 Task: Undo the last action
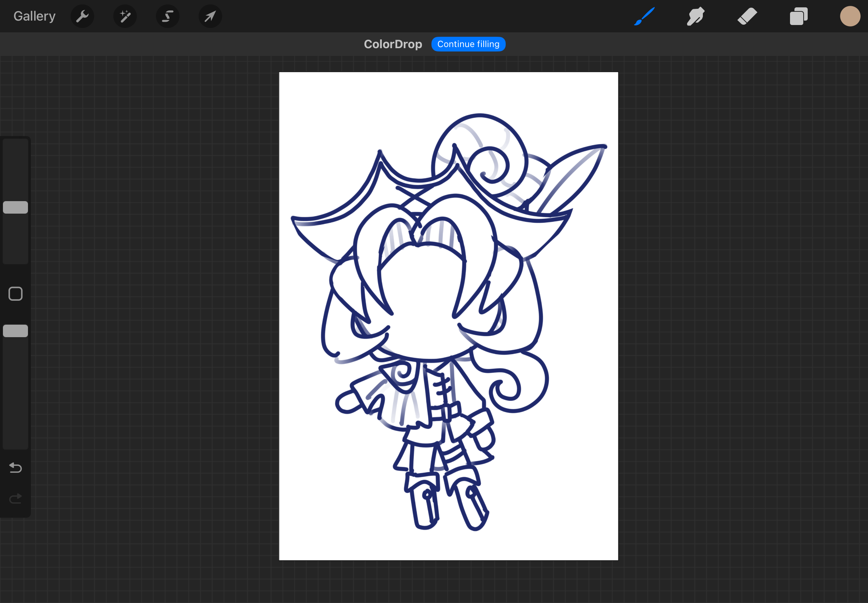click(x=15, y=468)
